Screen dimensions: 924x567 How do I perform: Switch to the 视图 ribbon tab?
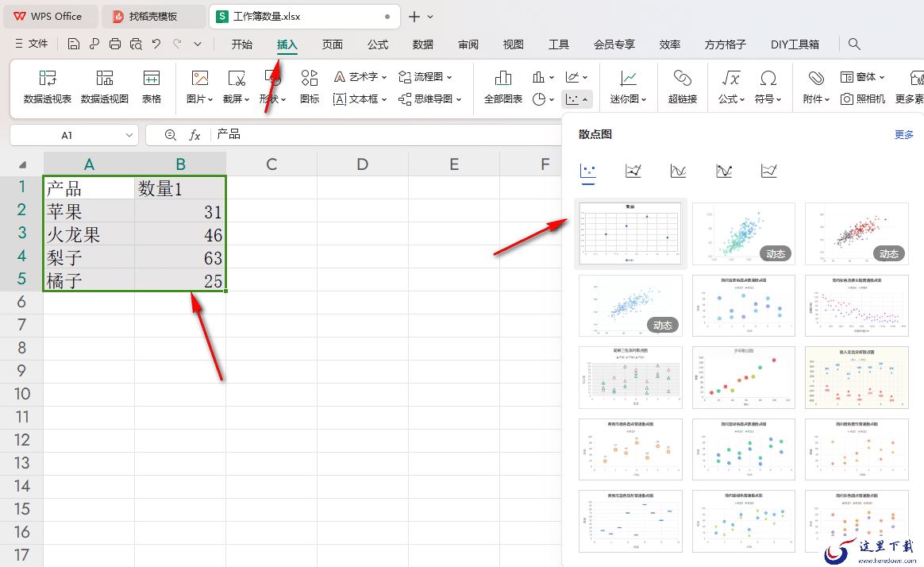tap(514, 44)
